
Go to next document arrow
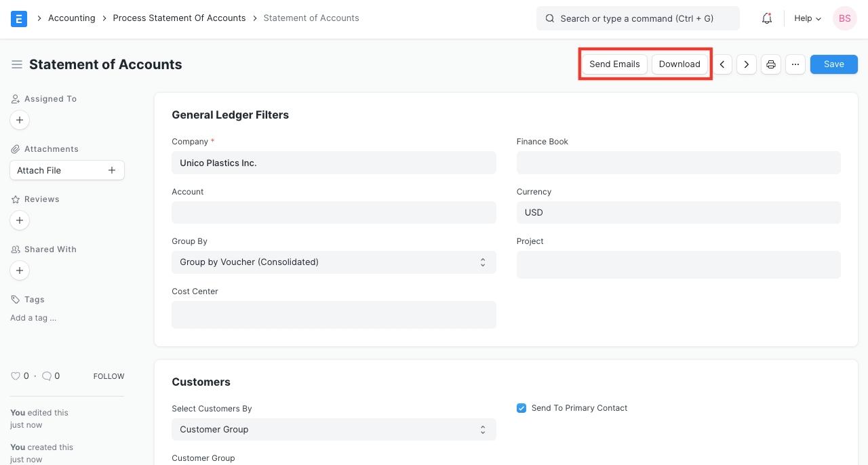(x=747, y=64)
